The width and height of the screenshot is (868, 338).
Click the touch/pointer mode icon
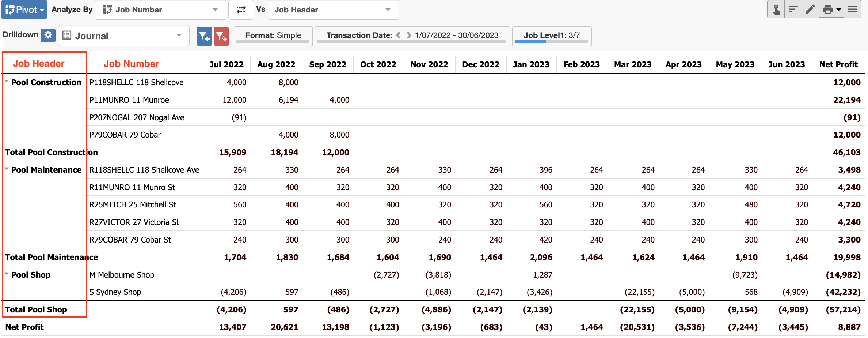(776, 9)
